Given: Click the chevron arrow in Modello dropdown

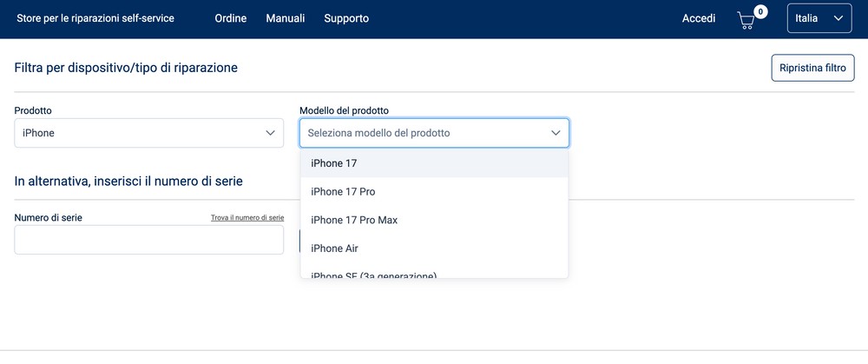Looking at the screenshot, I should 556,133.
